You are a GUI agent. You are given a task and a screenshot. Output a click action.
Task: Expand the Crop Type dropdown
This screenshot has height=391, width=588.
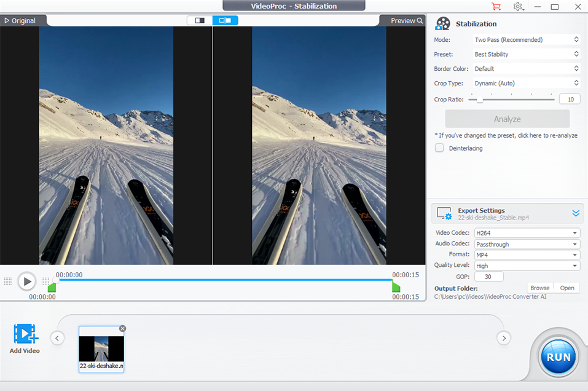526,83
